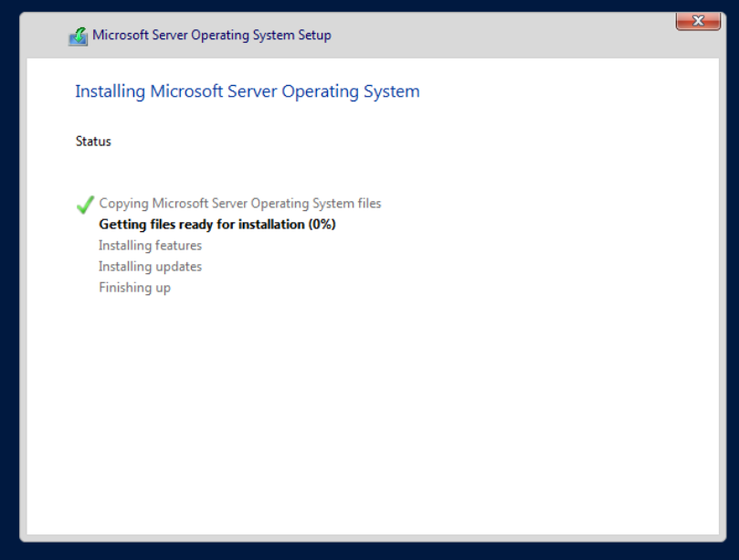The image size is (739, 560).
Task: Click the green checkmark beside Copying files
Action: 86,205
